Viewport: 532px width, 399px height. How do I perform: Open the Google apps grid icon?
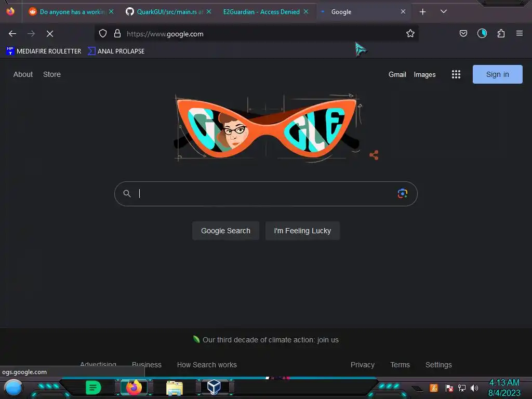pyautogui.click(x=456, y=74)
